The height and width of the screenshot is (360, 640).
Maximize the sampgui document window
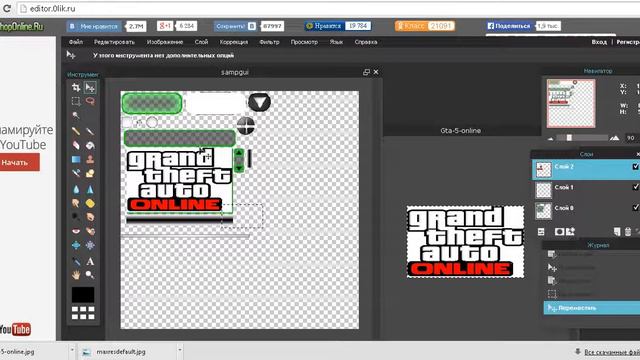(x=366, y=72)
